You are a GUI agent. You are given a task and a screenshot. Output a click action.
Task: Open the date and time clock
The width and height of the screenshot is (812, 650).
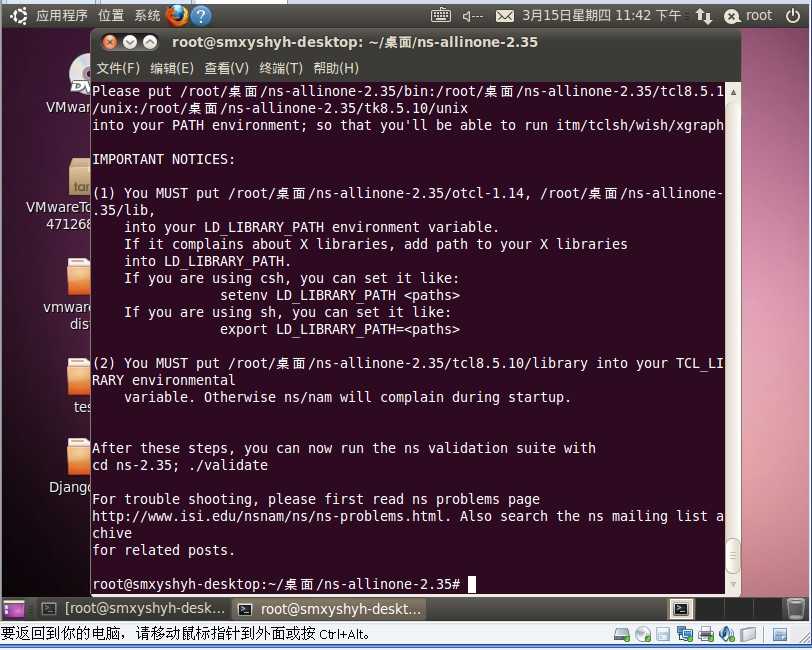(x=601, y=16)
